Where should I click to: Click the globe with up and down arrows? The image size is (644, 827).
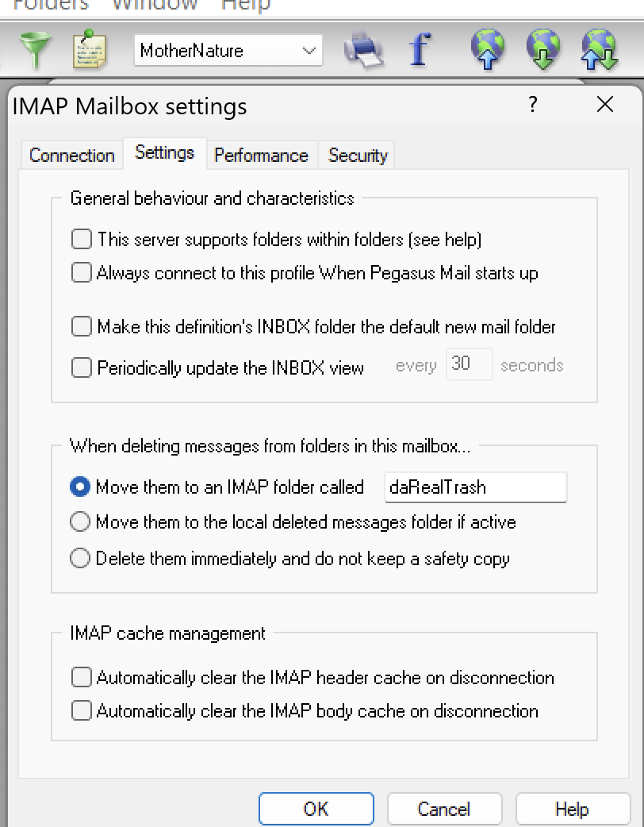click(599, 50)
